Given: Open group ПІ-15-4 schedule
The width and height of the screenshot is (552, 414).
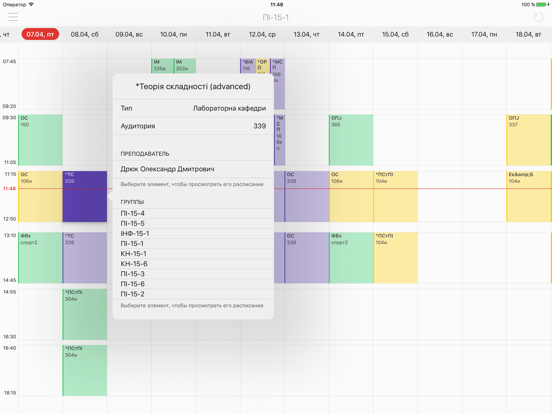Looking at the screenshot, I should pyautogui.click(x=193, y=213).
